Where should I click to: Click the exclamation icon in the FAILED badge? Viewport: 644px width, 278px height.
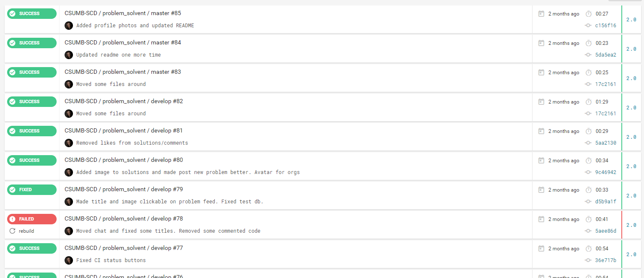click(13, 219)
